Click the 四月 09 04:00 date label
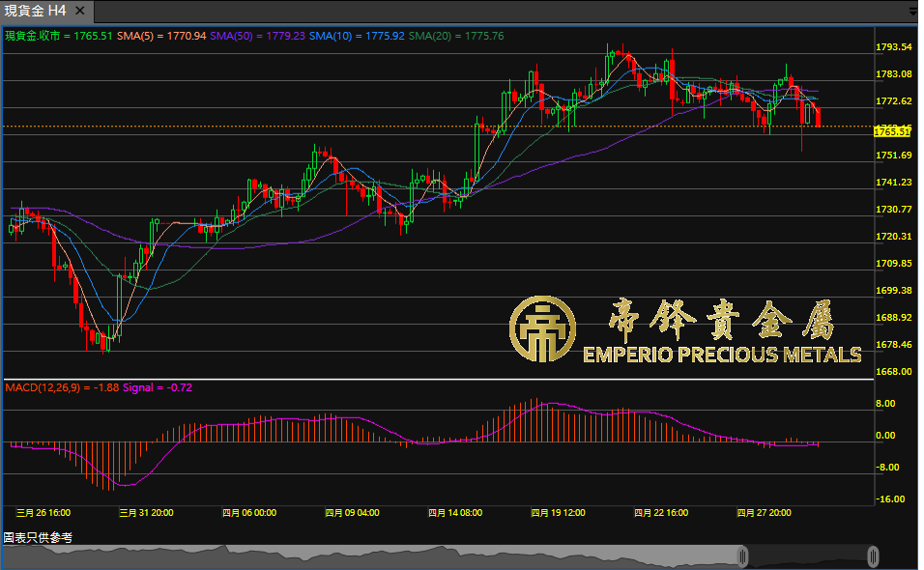Screen dimensions: 924x570 pyautogui.click(x=353, y=513)
